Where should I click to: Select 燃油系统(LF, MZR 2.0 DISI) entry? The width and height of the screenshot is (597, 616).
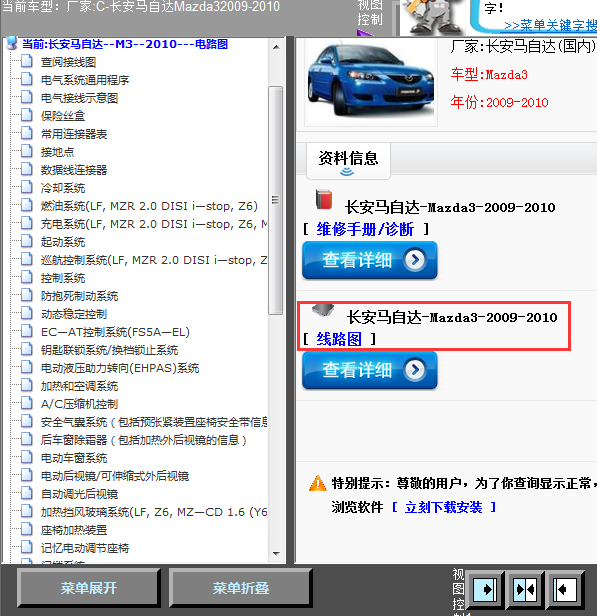pos(149,206)
